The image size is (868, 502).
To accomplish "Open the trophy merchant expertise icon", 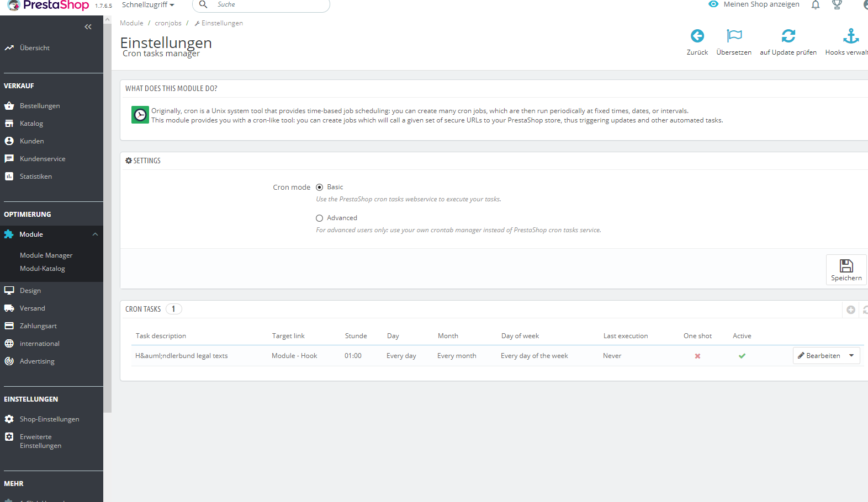I will (x=837, y=5).
